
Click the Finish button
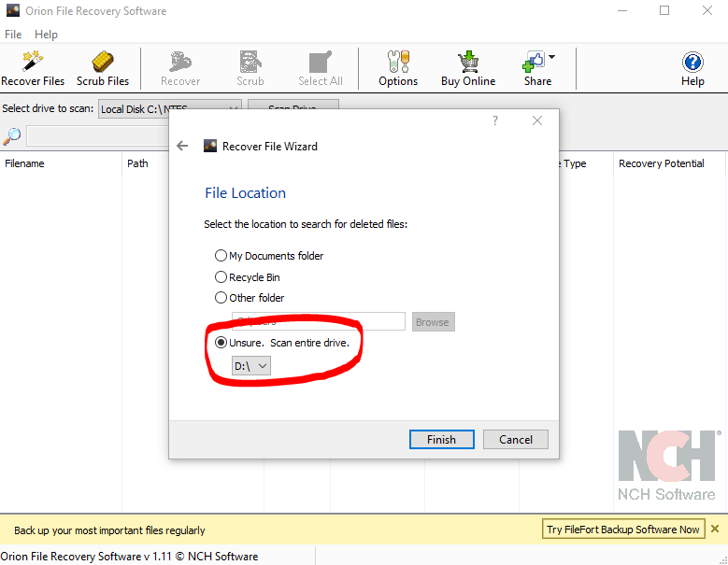(441, 439)
